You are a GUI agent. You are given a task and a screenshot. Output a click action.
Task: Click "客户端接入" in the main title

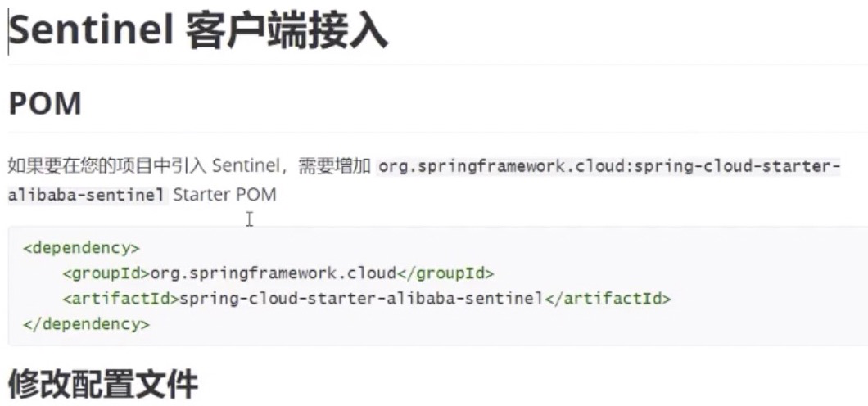click(287, 32)
